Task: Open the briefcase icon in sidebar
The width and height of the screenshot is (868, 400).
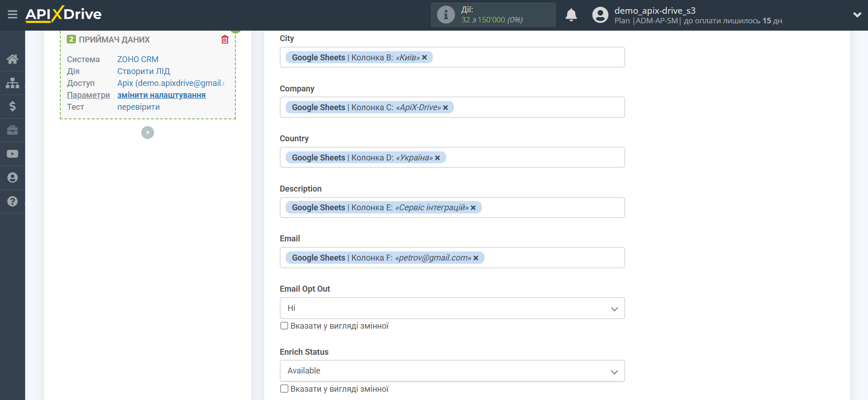Action: (12, 130)
